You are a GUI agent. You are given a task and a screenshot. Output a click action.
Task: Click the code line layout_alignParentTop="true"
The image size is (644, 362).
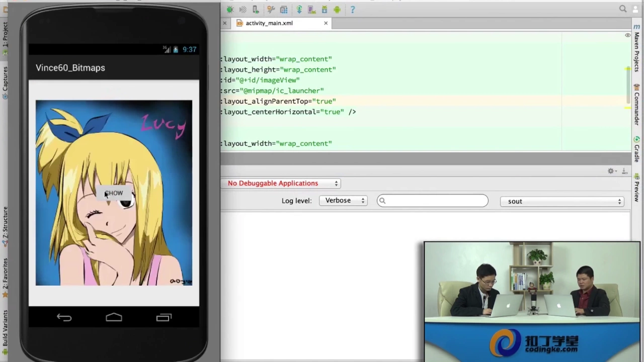click(278, 101)
